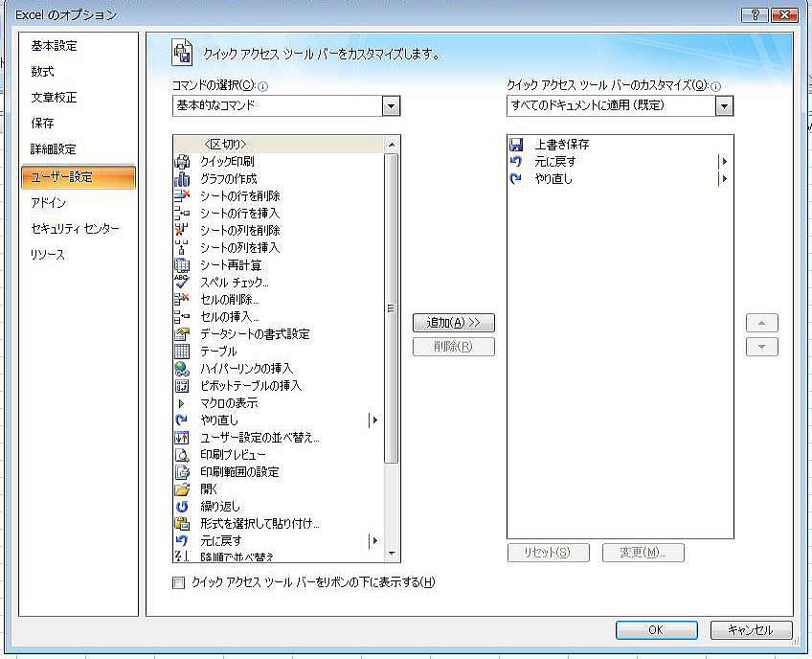Click the 追加(A) >> button
The height and width of the screenshot is (659, 812).
[454, 323]
